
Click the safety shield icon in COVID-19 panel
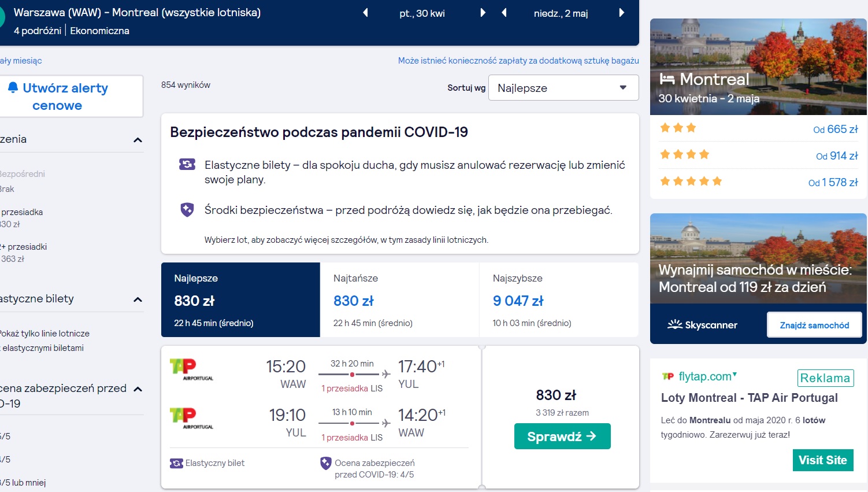point(187,210)
